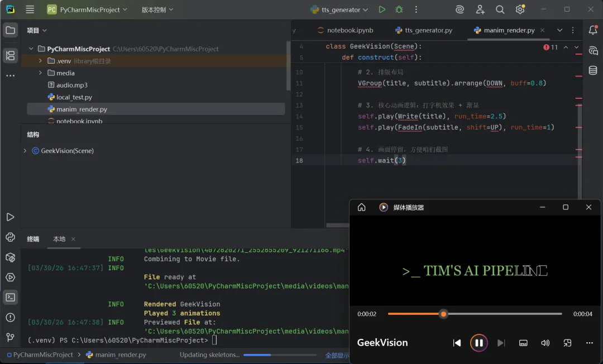
Task: Open media player volume control
Action: pos(545,343)
